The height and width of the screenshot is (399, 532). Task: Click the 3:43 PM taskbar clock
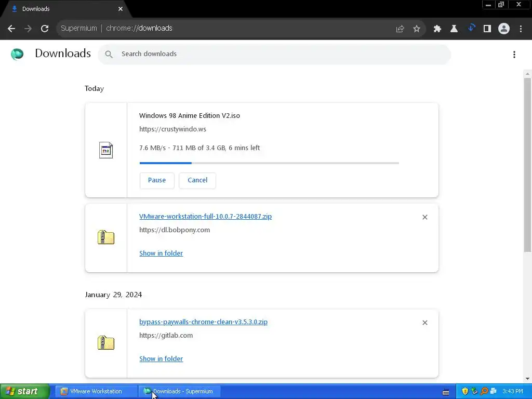[x=513, y=391]
